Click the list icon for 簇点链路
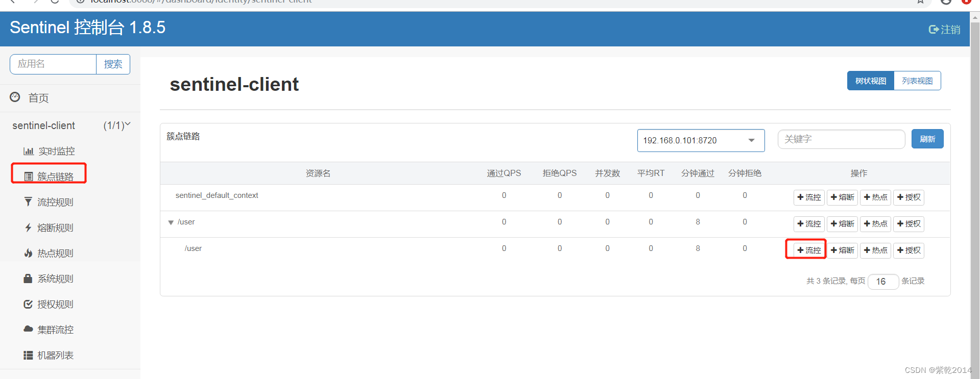 (29, 176)
